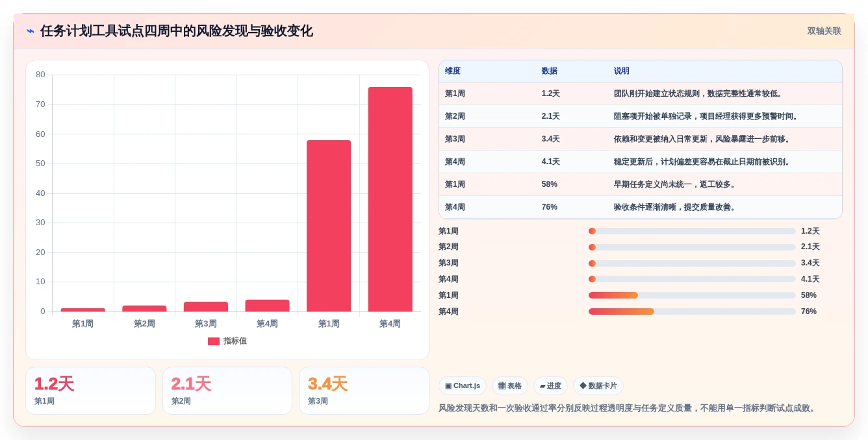
Task: Click the 数据 column header
Action: (x=550, y=71)
